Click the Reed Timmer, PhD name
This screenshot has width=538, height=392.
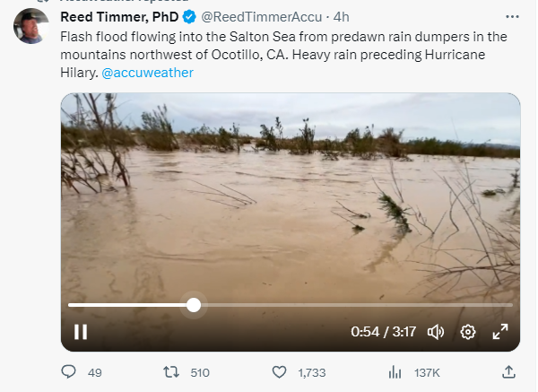tap(119, 17)
